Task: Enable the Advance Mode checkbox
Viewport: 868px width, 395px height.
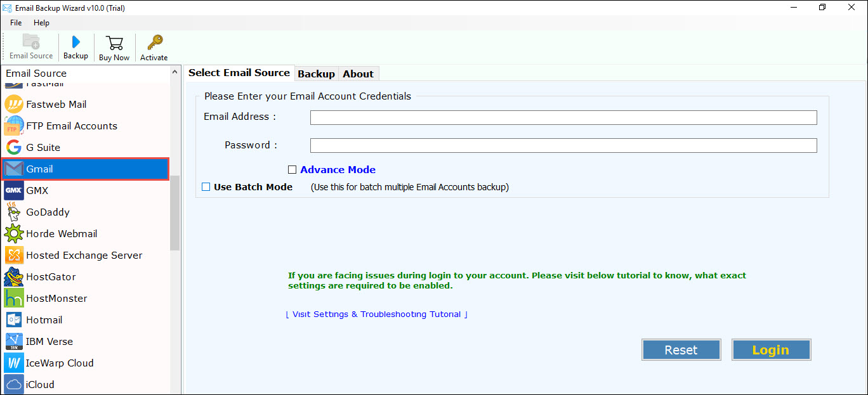Action: click(292, 170)
